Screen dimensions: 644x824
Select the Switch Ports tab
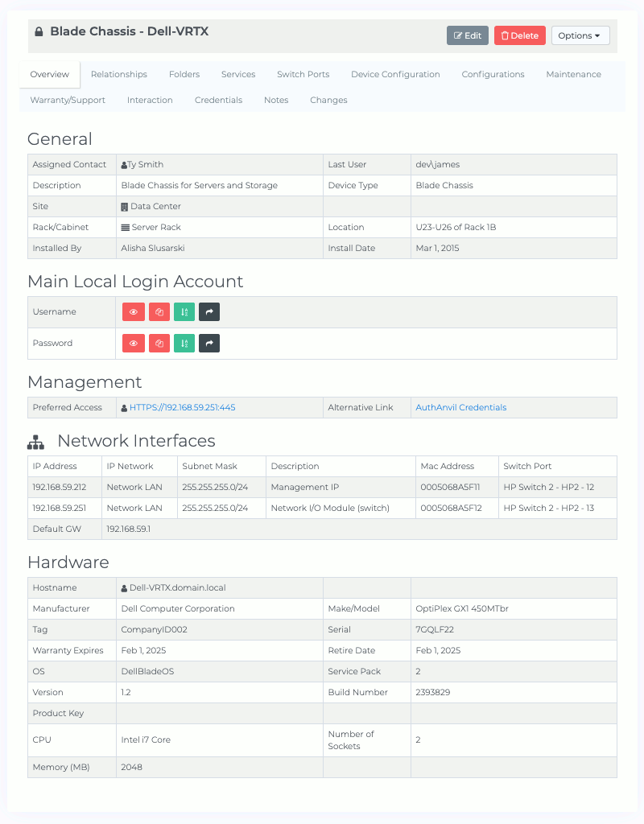click(x=303, y=73)
